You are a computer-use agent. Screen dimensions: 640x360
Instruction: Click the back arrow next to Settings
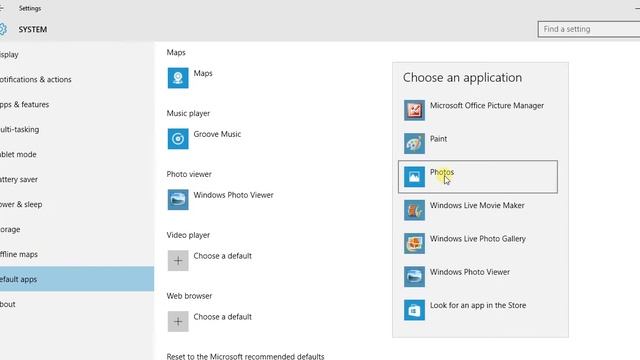2,8
